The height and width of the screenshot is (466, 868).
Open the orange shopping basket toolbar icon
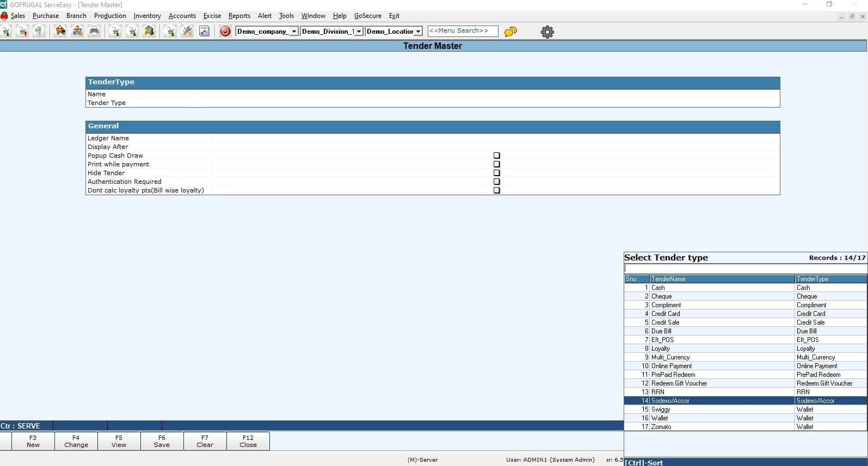[60, 32]
